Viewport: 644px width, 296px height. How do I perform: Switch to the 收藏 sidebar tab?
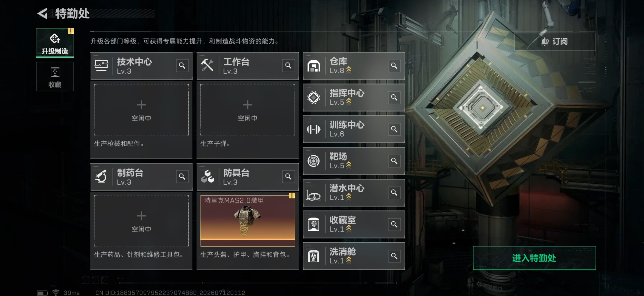click(x=55, y=77)
